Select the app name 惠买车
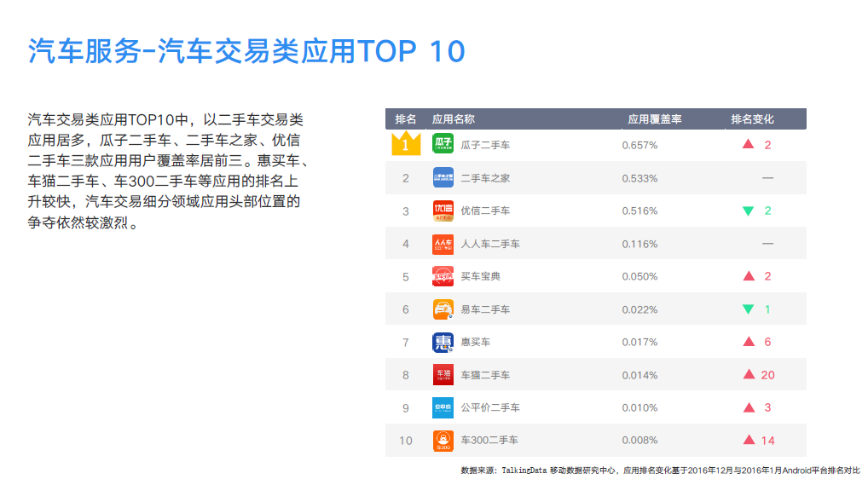 click(x=475, y=343)
